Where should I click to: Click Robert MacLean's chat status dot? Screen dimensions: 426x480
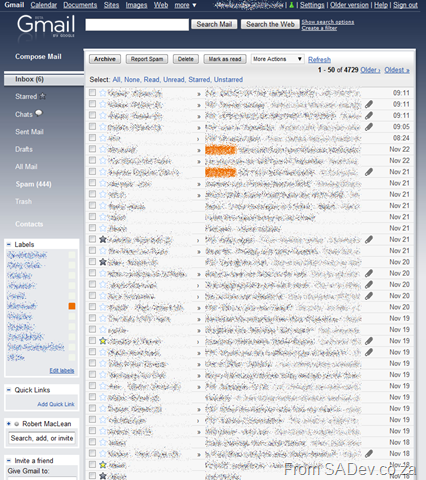(x=16, y=424)
